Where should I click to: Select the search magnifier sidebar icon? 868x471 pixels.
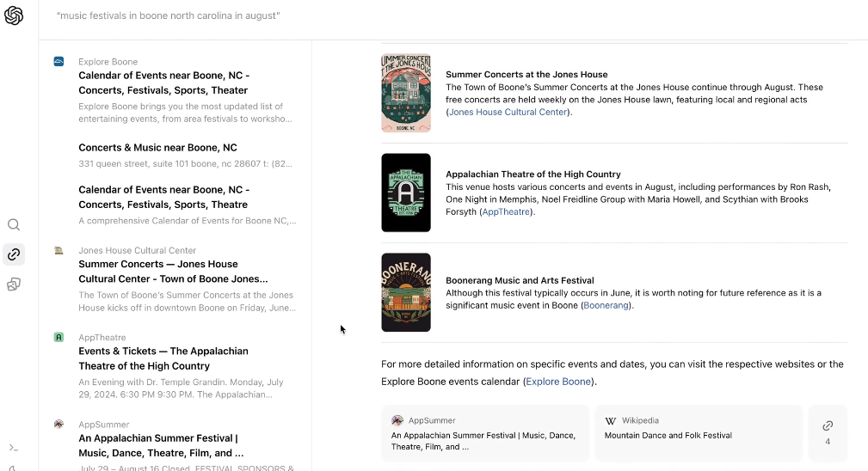[14, 224]
